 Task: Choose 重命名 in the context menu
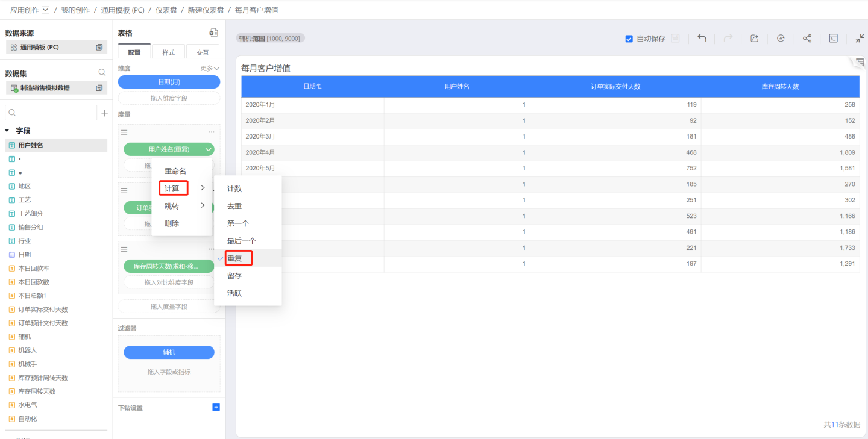(175, 171)
